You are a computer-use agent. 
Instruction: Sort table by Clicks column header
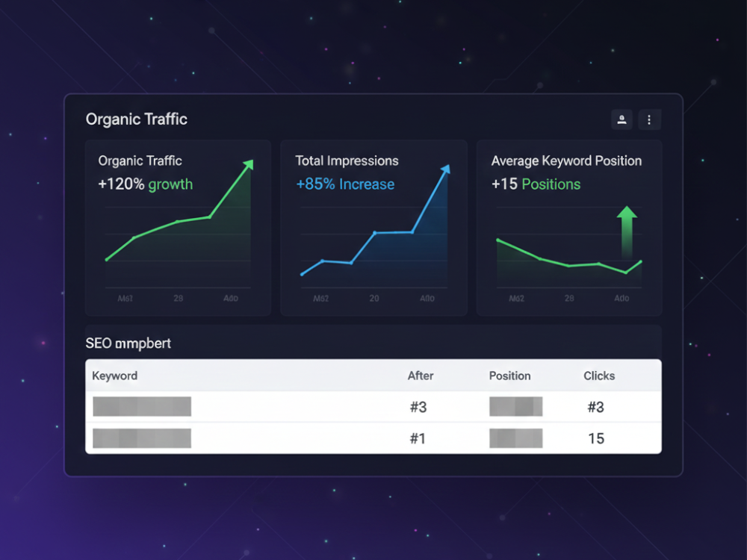tap(599, 376)
